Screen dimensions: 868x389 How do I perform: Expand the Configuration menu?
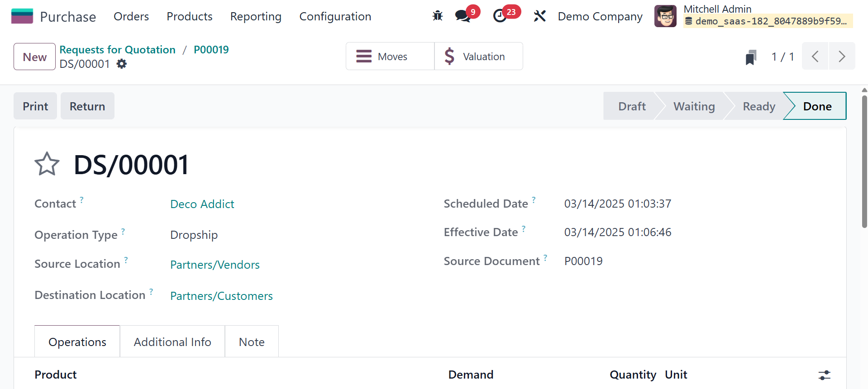pyautogui.click(x=335, y=16)
